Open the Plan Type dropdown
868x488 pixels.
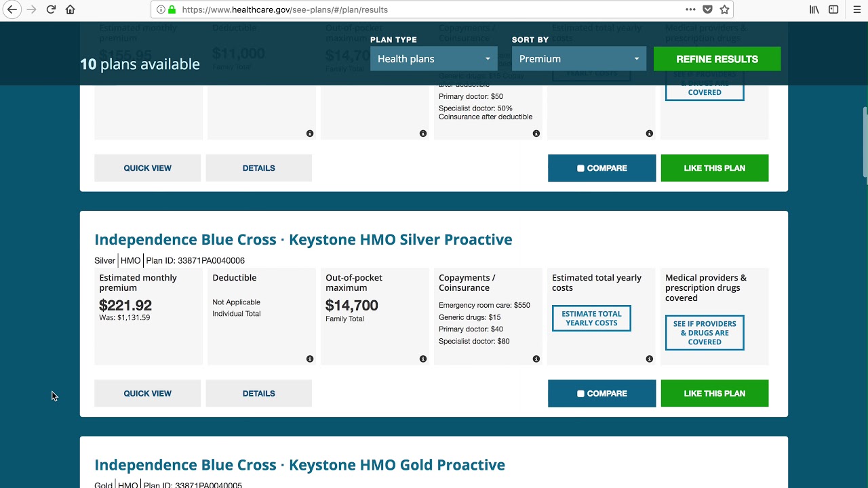pos(433,59)
